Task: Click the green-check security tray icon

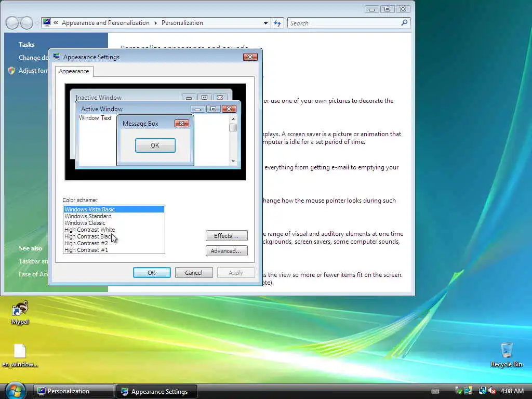Action: 458,391
